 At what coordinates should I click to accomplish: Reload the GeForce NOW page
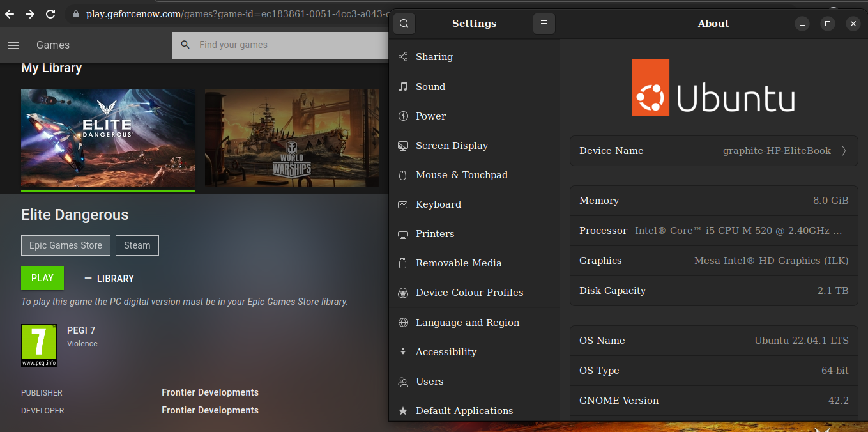[x=50, y=13]
